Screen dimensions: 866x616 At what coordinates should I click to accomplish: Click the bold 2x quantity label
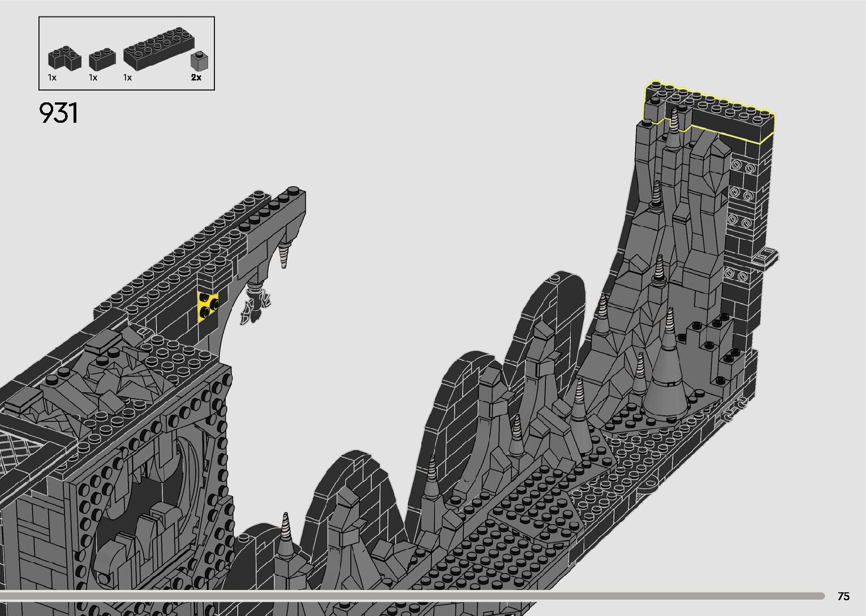coord(196,77)
